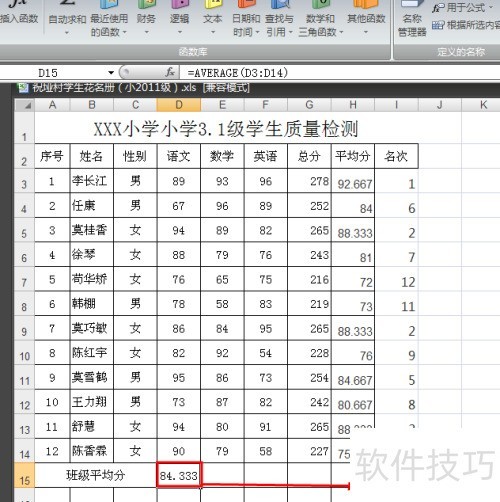Image resolution: width=500 pixels, height=502 pixels.
Task: Open the Name Manager (名称管理器) icon
Action: [x=412, y=17]
